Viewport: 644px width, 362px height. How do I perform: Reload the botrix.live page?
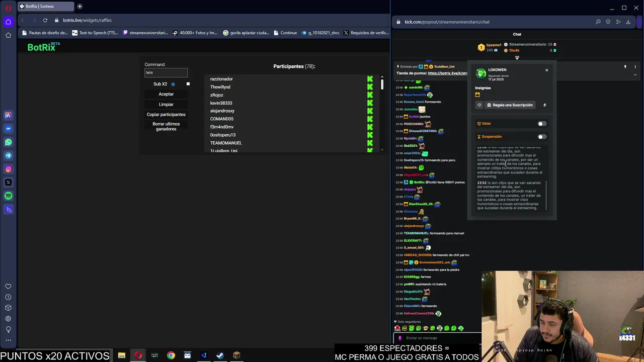[45, 20]
